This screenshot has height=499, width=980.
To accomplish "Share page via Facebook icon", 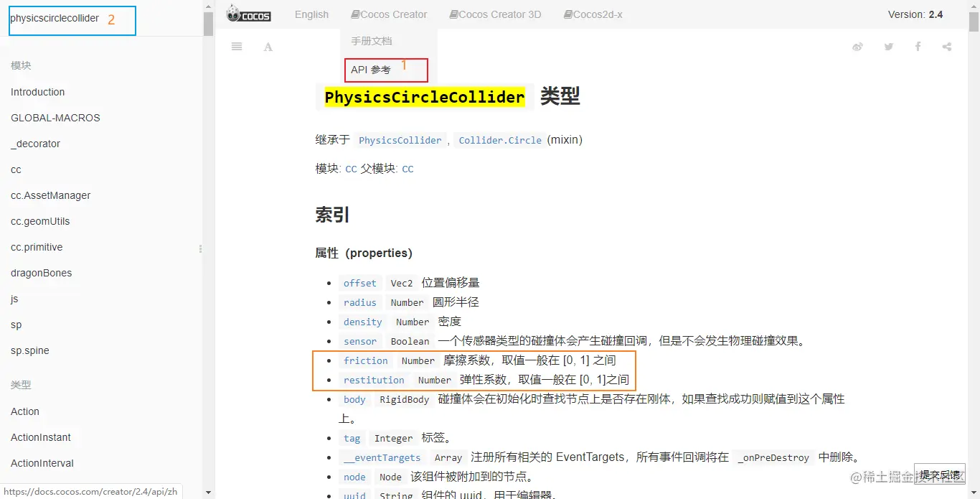I will (x=918, y=47).
